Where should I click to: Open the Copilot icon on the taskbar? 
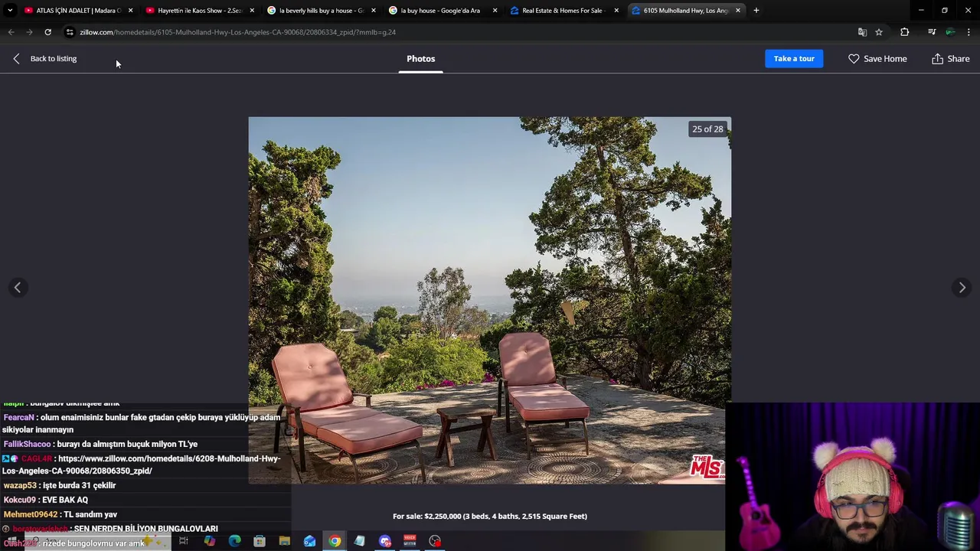(x=209, y=541)
